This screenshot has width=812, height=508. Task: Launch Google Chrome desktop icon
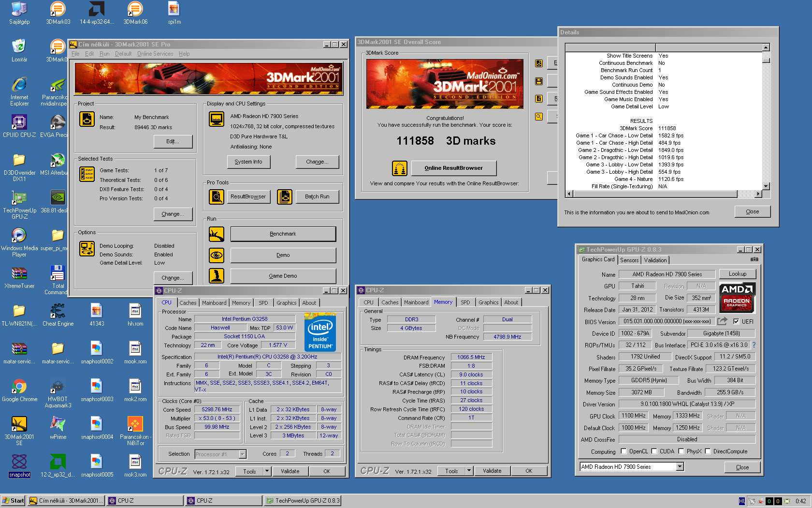19,390
